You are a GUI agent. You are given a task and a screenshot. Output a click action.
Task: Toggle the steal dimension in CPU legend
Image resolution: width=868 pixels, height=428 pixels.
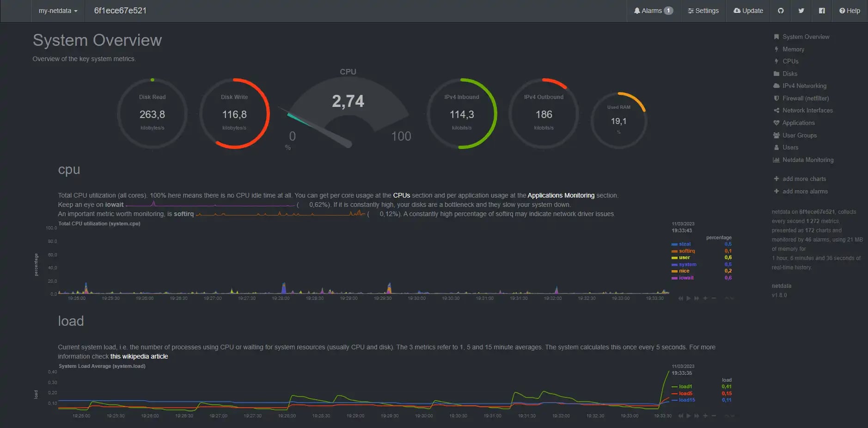685,244
